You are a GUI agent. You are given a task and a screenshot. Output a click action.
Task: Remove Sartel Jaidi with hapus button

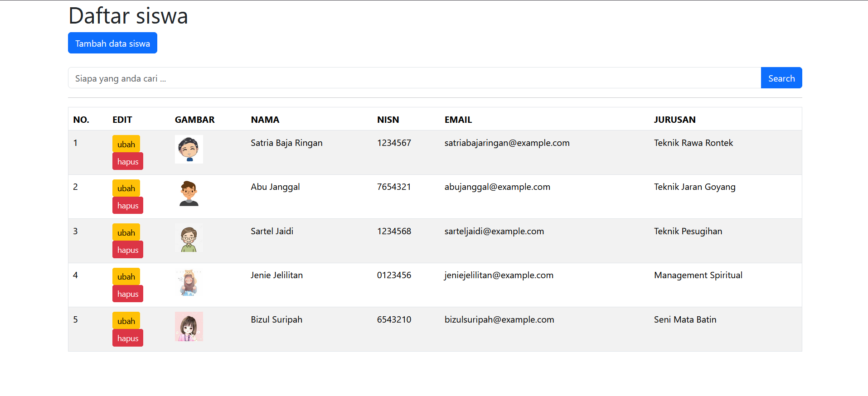127,250
